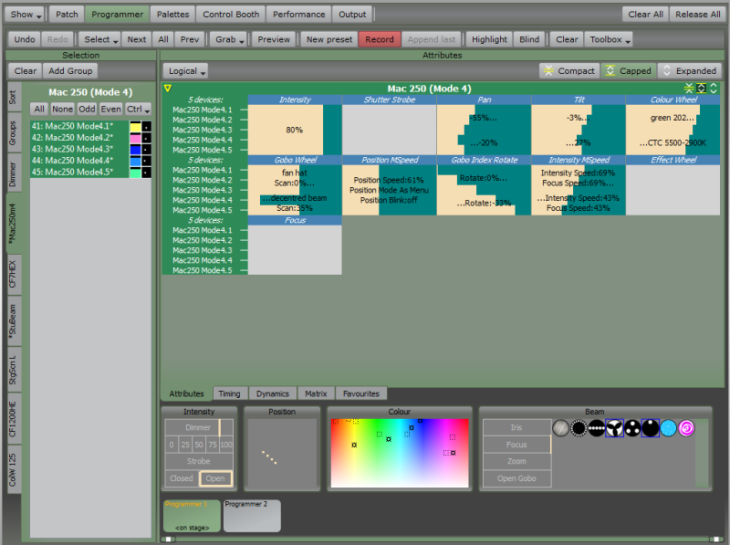Click black beam icon for Mac250 Mode4.4
This screenshot has height=545, width=730.
tap(146, 161)
